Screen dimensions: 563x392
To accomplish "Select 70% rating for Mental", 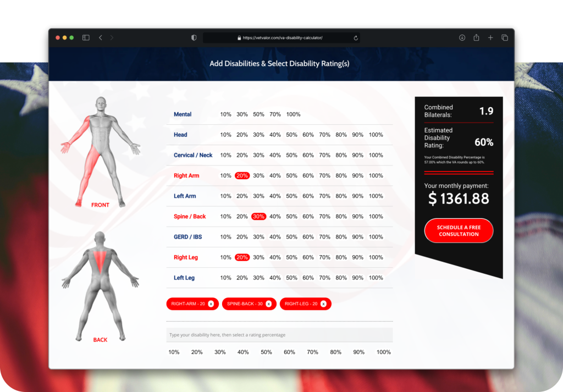I will pyautogui.click(x=275, y=114).
